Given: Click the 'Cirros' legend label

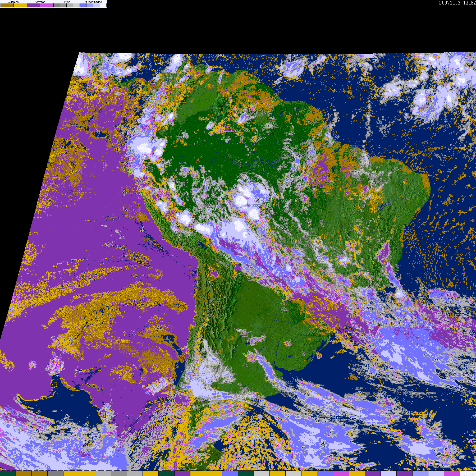Looking at the screenshot, I should (66, 2).
